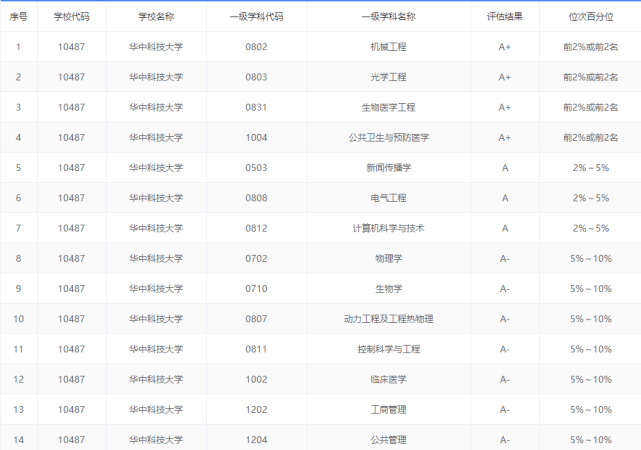Select the 公共卫生与预防医学 subject cell
The image size is (641, 450).
coord(388,138)
